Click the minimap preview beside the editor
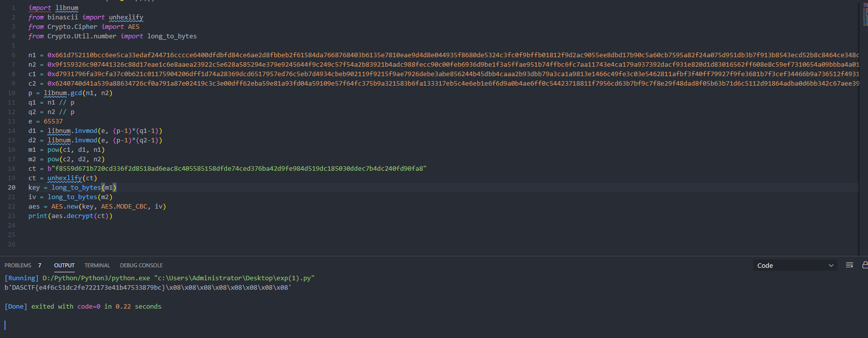Image resolution: width=868 pixels, height=338 pixels. click(x=865, y=15)
